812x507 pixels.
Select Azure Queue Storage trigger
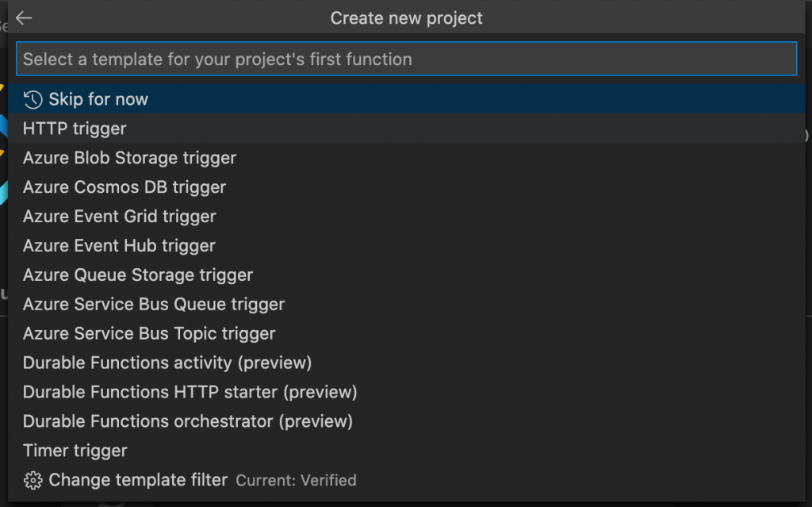138,275
